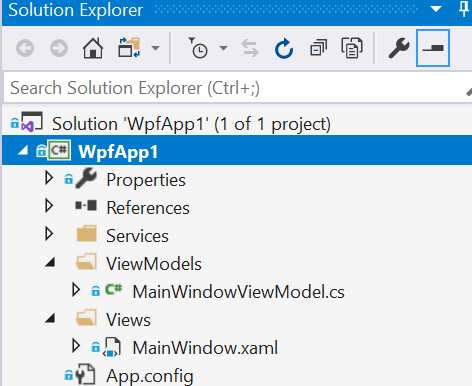This screenshot has height=386, width=472.
Task: Open the Pending Changes Filter dropdown arrow
Action: click(223, 48)
